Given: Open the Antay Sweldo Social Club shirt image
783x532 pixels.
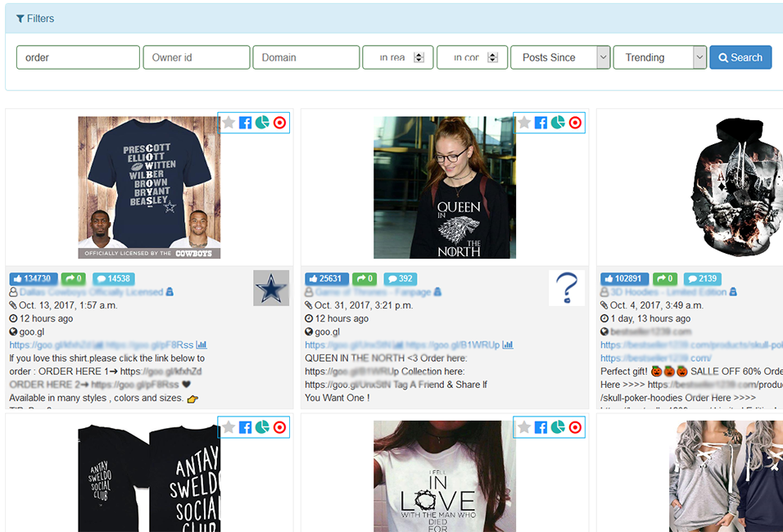Looking at the screenshot, I should (149, 476).
